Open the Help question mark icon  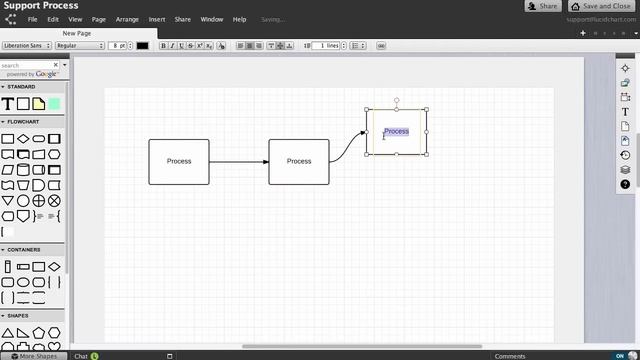[625, 184]
